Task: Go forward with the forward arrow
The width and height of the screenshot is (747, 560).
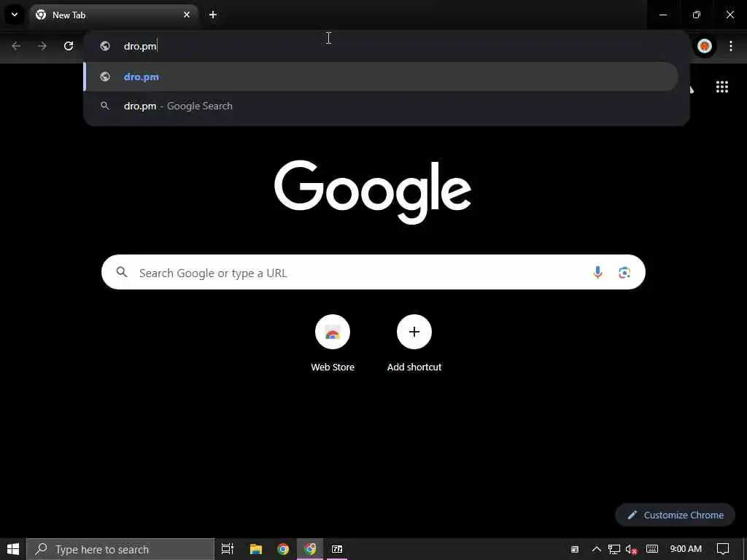Action: coord(42,46)
